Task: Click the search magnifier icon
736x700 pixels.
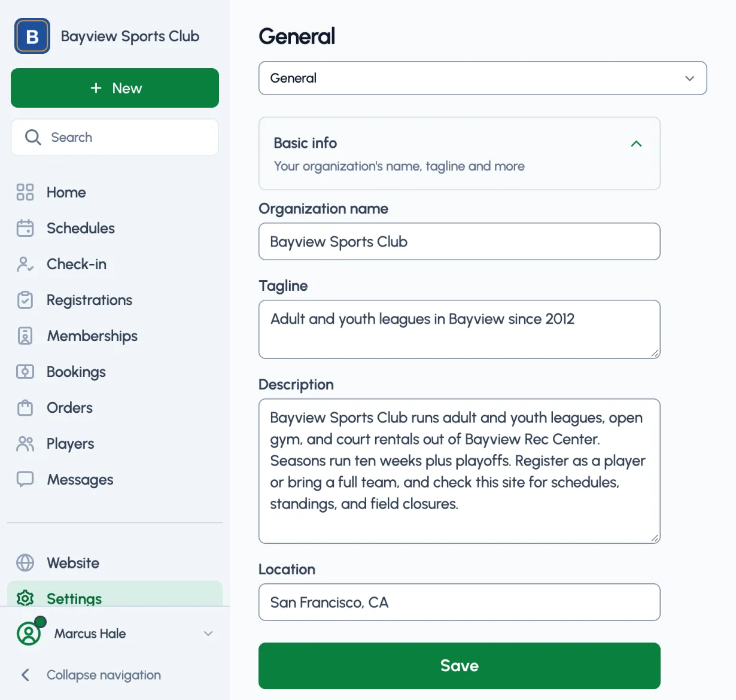Action: point(33,137)
